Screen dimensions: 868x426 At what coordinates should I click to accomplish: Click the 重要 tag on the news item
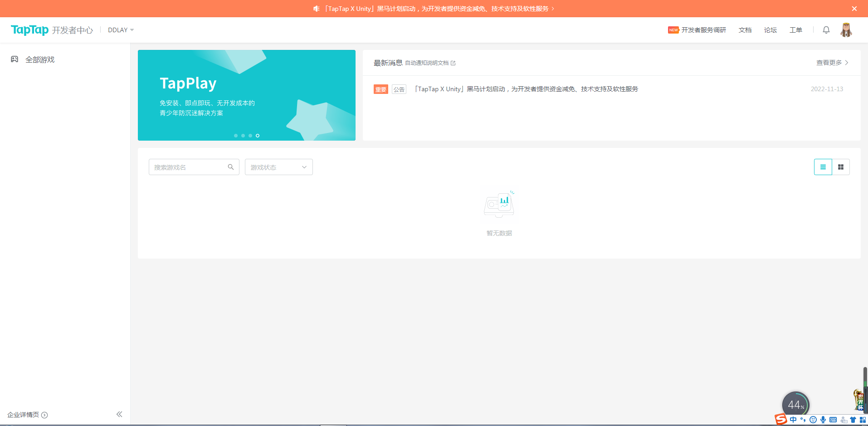click(x=381, y=89)
